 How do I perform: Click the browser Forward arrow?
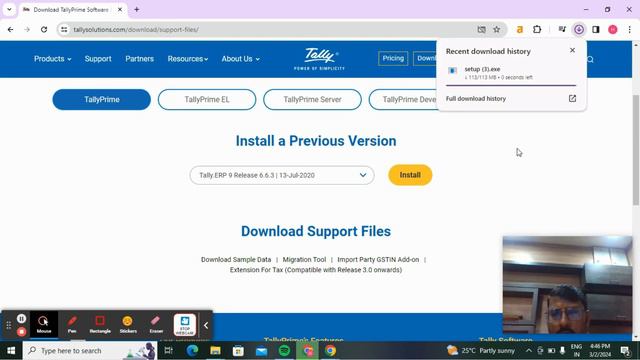pos(27,29)
